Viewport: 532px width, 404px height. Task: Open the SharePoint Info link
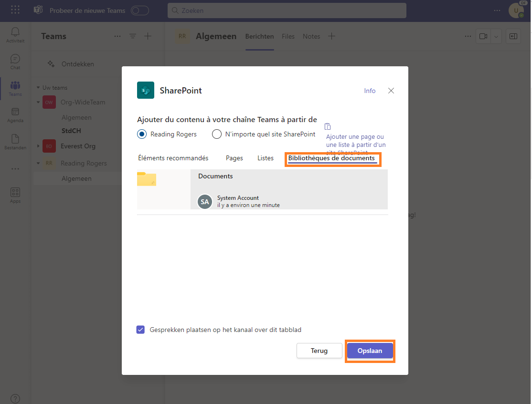tap(370, 91)
